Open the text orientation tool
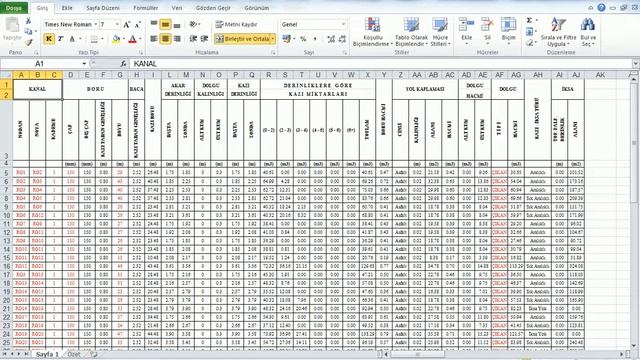The height and width of the screenshot is (360, 640). pyautogui.click(x=193, y=24)
